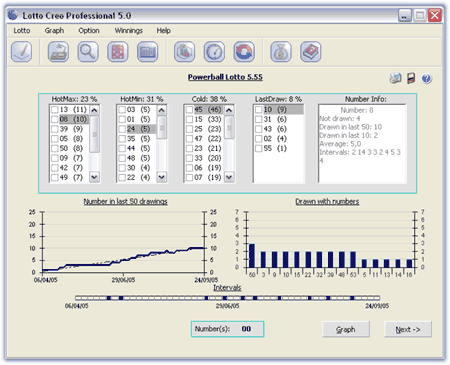Check number 15 in Cold list
Viewport: 450px width, 365px height.
[x=189, y=119]
